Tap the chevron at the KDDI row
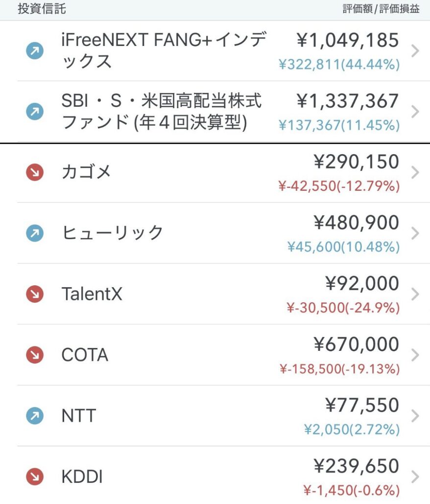 coord(415,477)
